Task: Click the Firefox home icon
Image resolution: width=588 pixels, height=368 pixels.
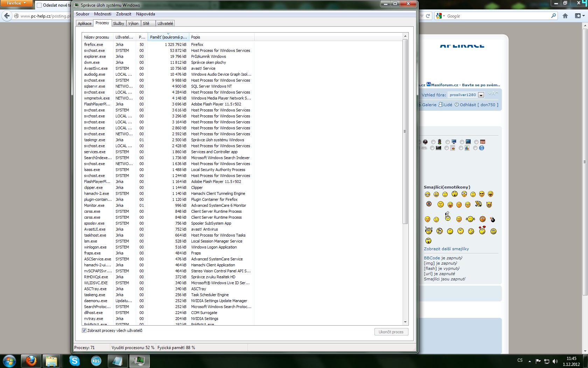Action: [565, 16]
